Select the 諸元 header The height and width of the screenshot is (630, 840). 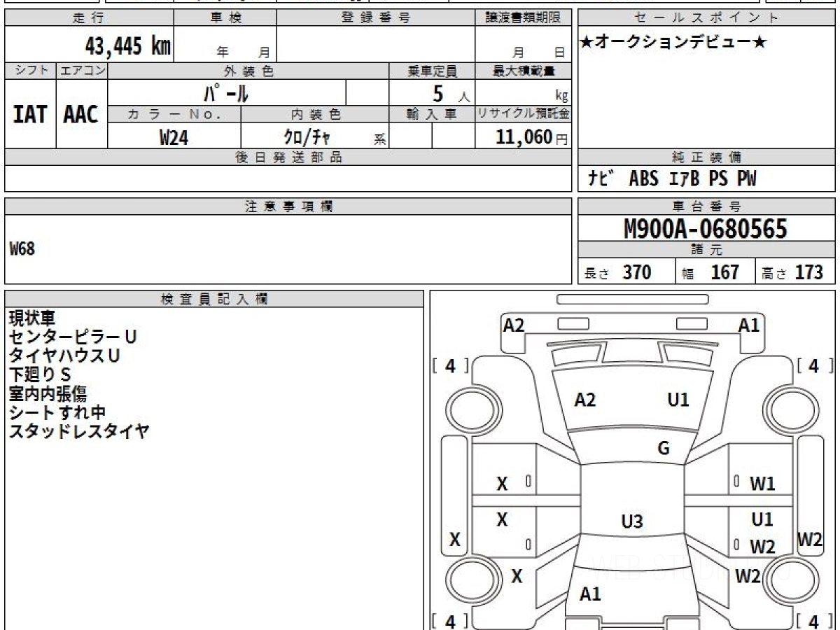pyautogui.click(x=706, y=250)
